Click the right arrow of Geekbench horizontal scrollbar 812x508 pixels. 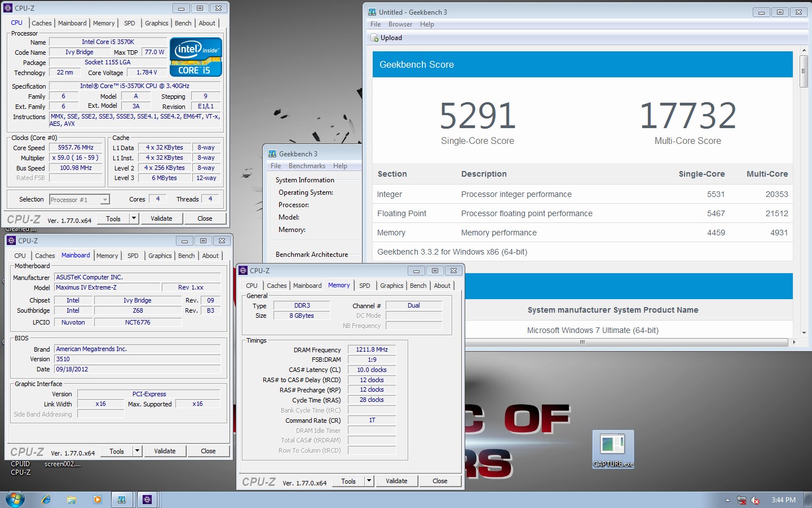pos(794,342)
